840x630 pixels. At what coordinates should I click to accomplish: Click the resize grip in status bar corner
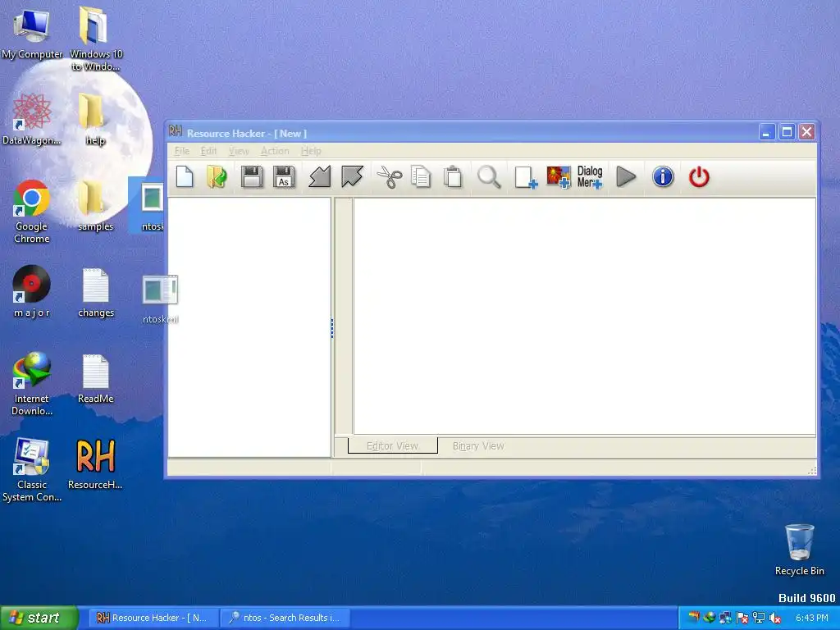click(812, 470)
